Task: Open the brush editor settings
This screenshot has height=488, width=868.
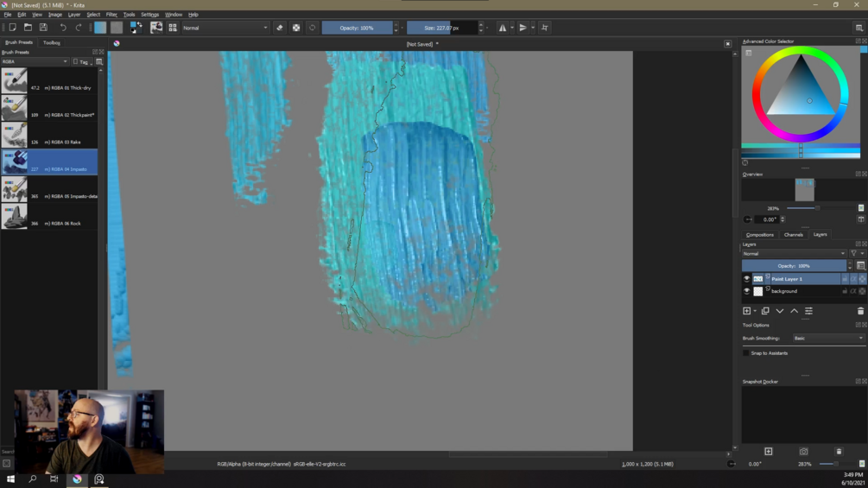Action: click(x=156, y=28)
